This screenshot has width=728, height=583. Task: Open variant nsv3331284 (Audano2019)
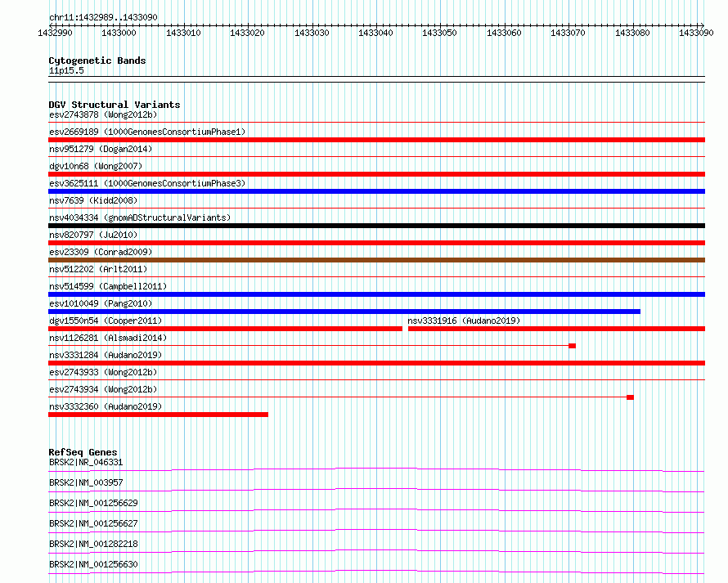[106, 355]
